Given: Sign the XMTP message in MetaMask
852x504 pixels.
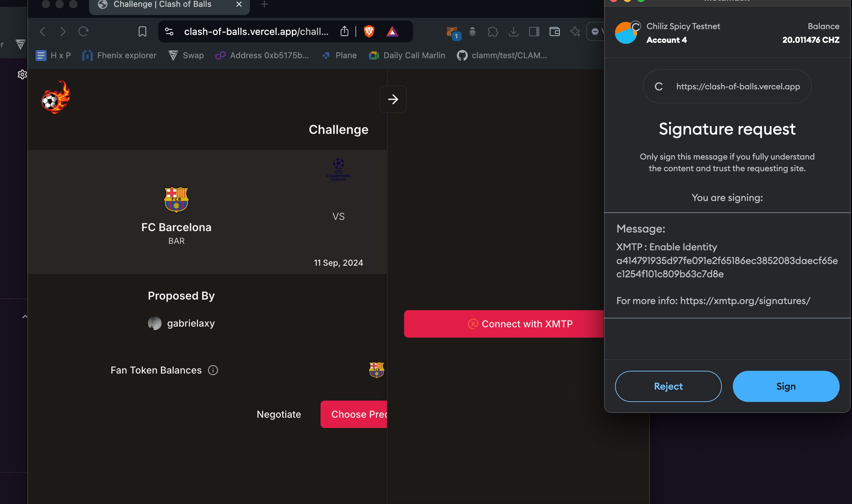Looking at the screenshot, I should pos(786,386).
